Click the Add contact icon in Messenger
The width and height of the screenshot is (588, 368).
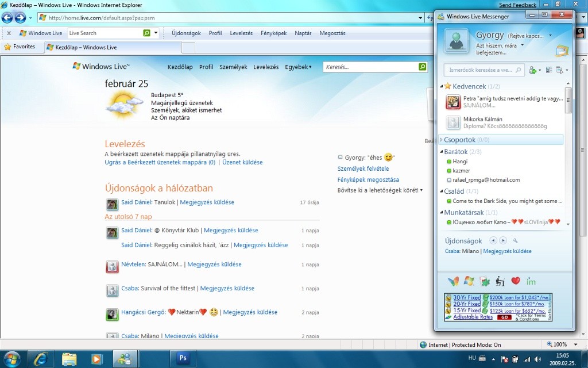tap(532, 70)
